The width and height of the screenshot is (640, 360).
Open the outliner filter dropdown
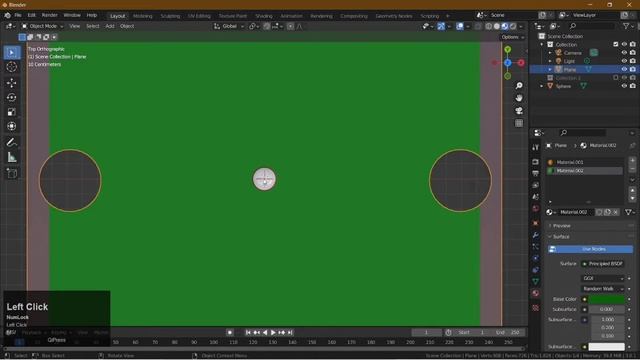tap(628, 26)
